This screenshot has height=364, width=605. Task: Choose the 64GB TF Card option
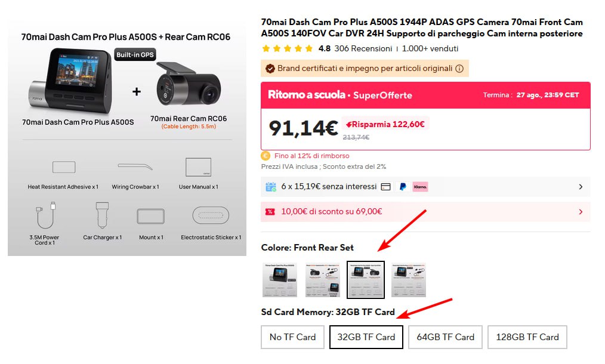pos(445,337)
